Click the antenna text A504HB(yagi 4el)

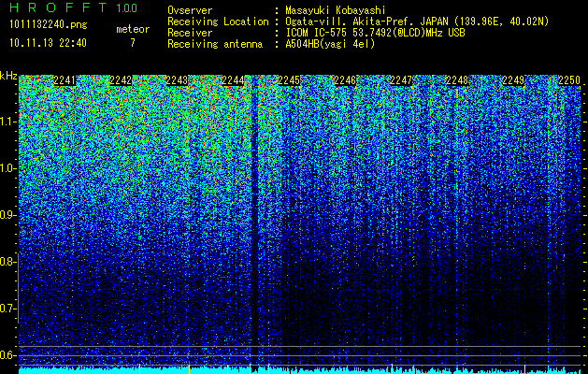pos(330,44)
